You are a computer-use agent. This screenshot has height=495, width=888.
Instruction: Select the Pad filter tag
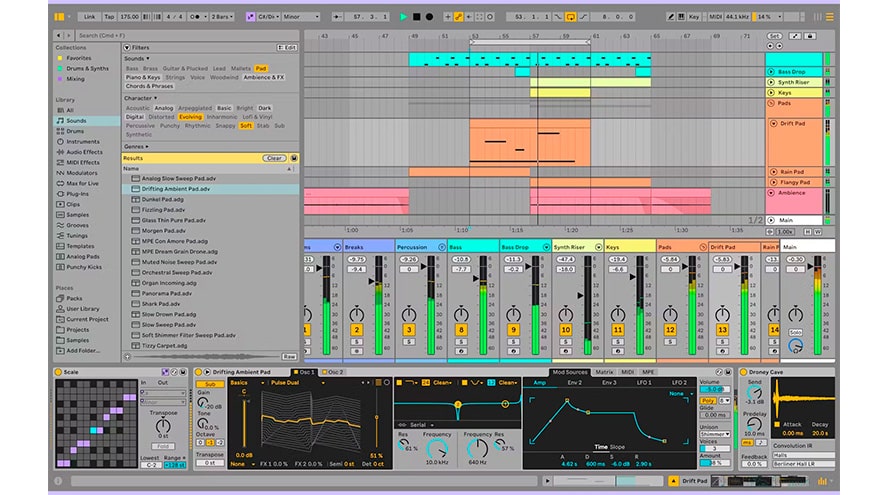click(x=261, y=69)
